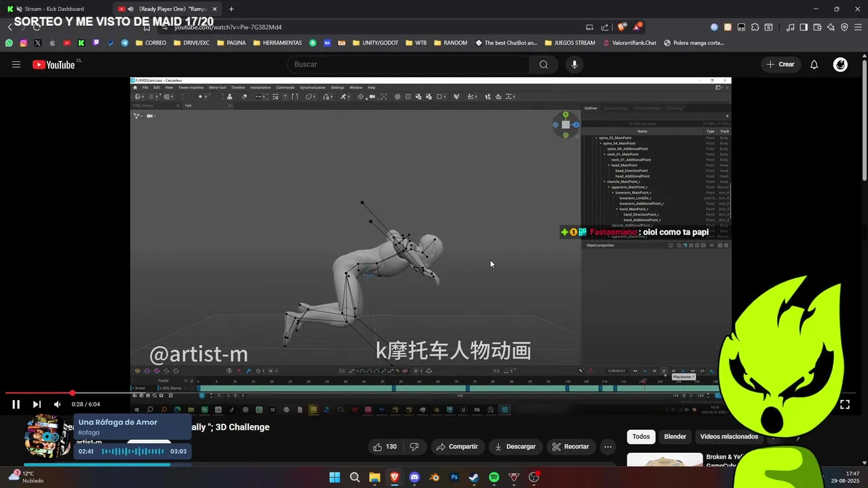Open the Twitch bookmark

[x=96, y=43]
